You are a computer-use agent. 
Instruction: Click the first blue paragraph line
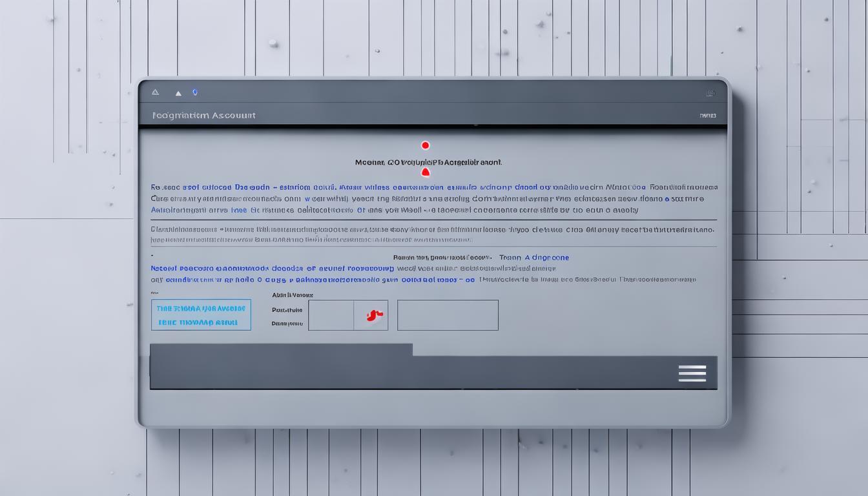tap(434, 187)
